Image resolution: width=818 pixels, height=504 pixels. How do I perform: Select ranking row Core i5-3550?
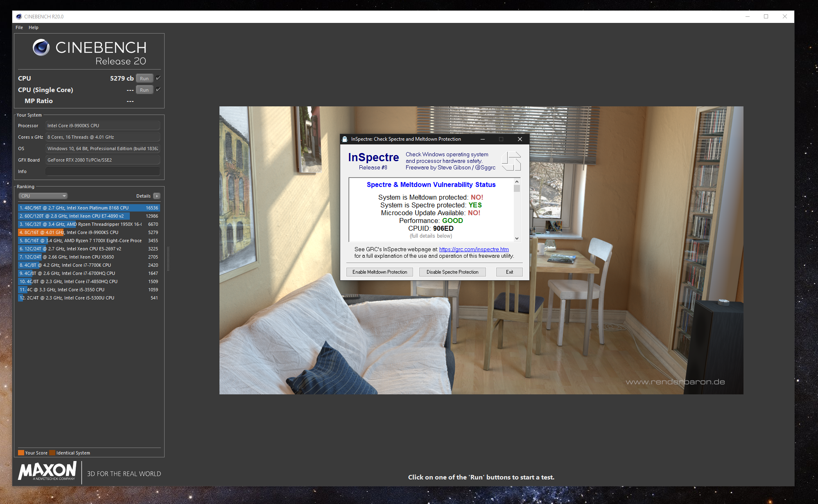89,290
